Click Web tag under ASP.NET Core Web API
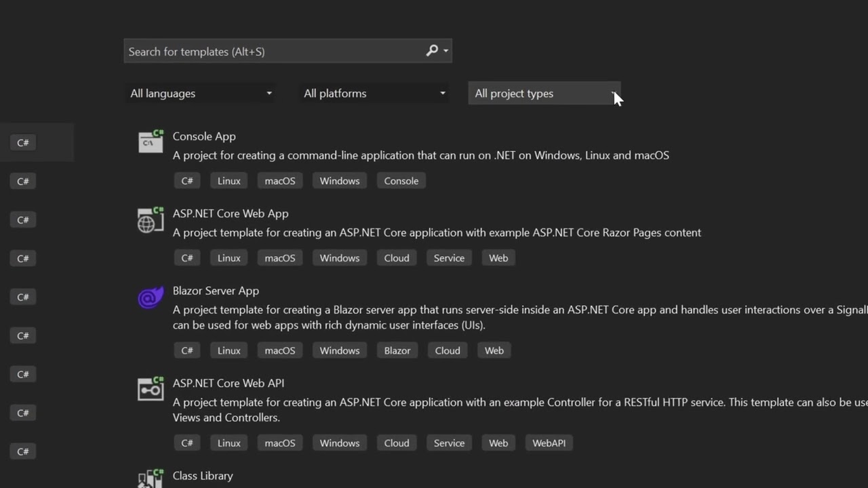The width and height of the screenshot is (868, 488). click(498, 443)
